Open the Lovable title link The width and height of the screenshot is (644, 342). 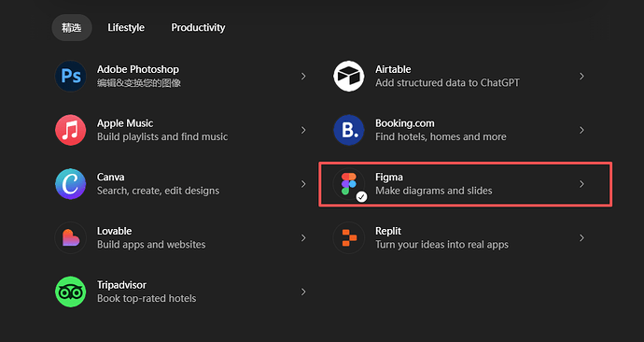pos(114,231)
